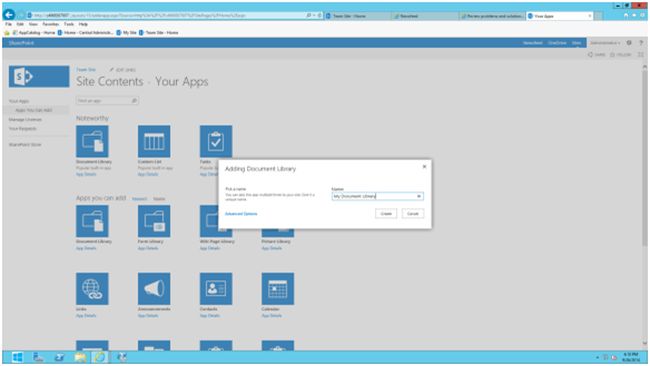The image size is (650, 366).
Task: Close the Your Apps browser tab
Action: (590, 16)
